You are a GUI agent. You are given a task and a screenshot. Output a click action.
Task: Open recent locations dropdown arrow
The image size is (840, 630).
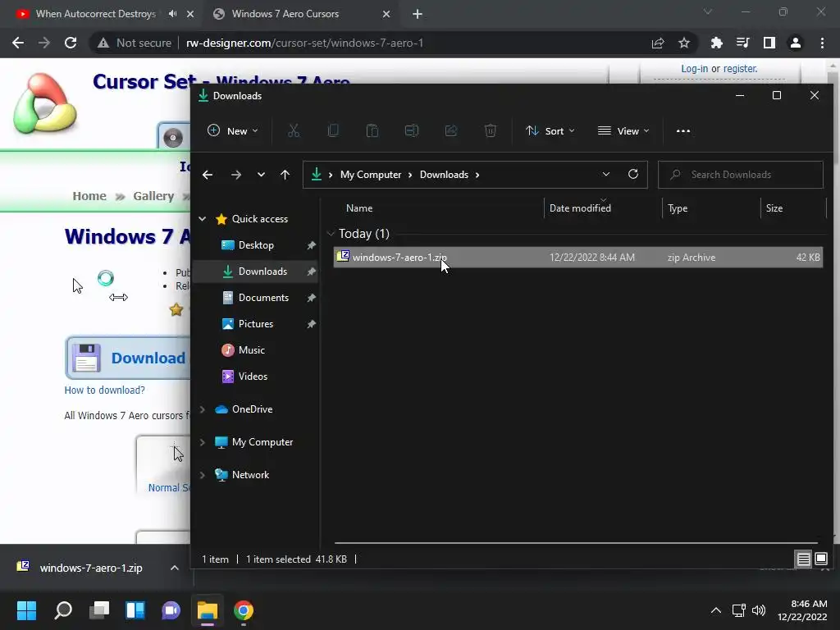(261, 175)
